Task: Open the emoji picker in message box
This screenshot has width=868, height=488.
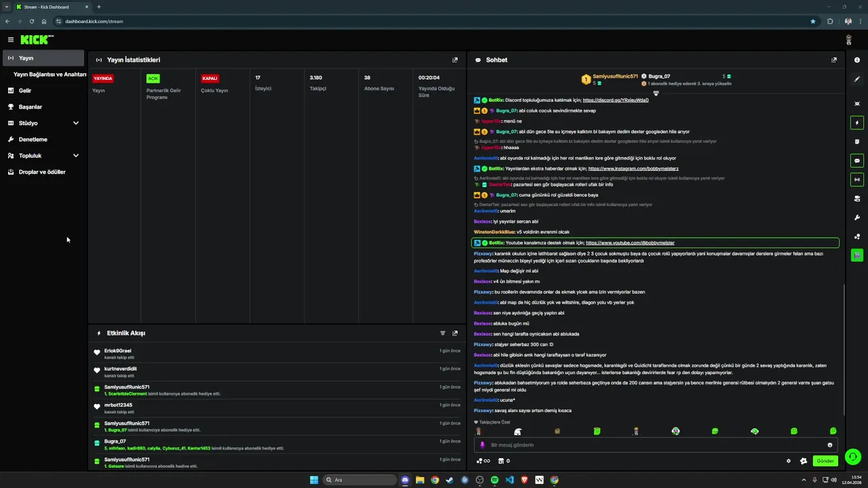Action: pos(829,445)
